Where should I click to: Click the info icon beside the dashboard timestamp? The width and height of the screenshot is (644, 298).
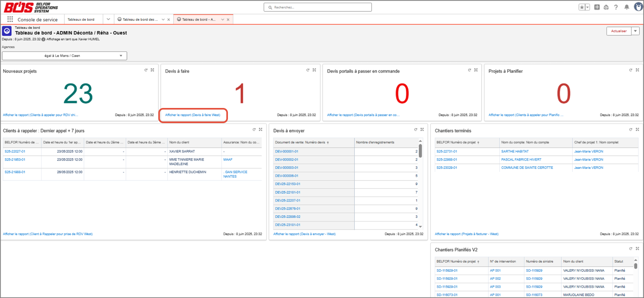click(44, 39)
